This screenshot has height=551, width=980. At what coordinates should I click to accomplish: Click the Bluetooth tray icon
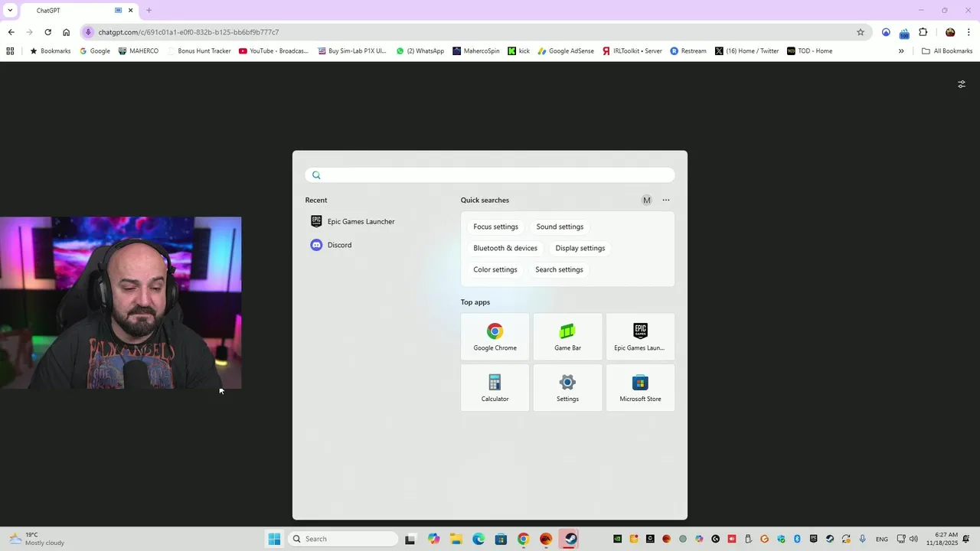[x=797, y=539]
